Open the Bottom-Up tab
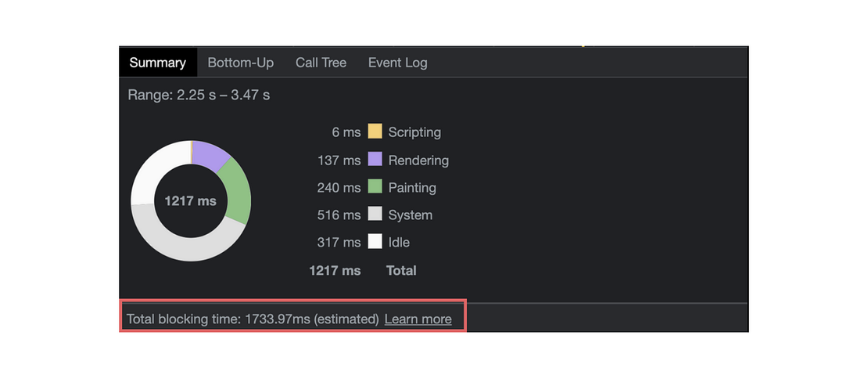Image resolution: width=868 pixels, height=375 pixels. [x=240, y=63]
